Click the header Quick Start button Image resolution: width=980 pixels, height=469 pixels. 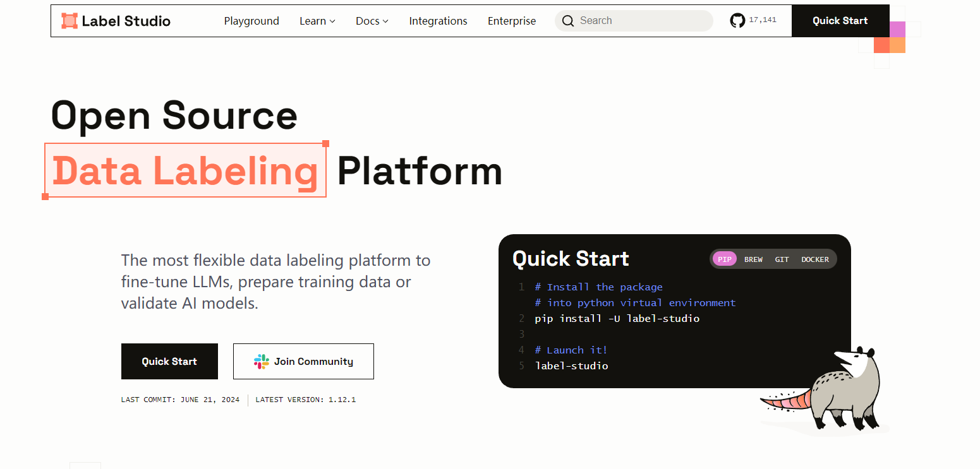click(840, 21)
